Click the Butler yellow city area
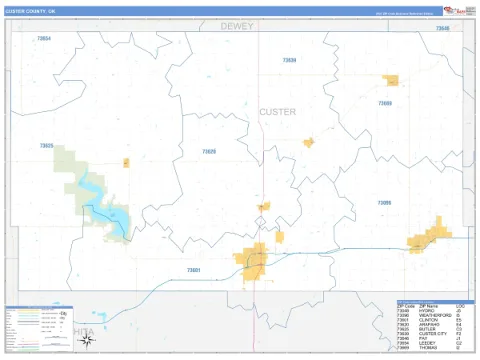The width and height of the screenshot is (480, 360). (x=126, y=163)
